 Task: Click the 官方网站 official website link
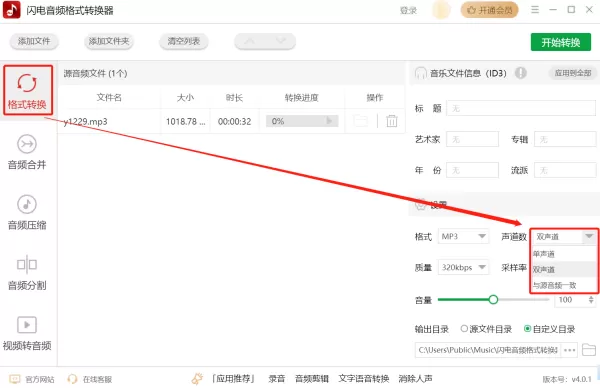31,379
